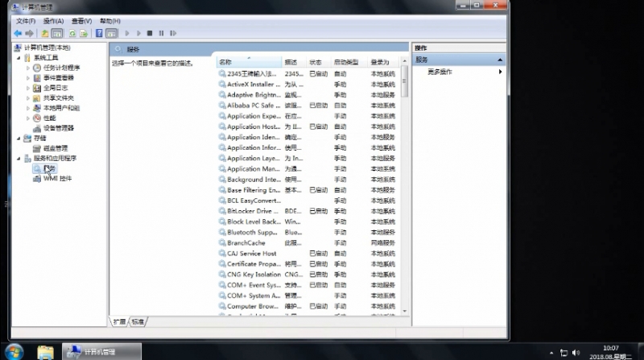Select Bluetooth Supp... service row
The image size is (644, 360).
[308, 232]
